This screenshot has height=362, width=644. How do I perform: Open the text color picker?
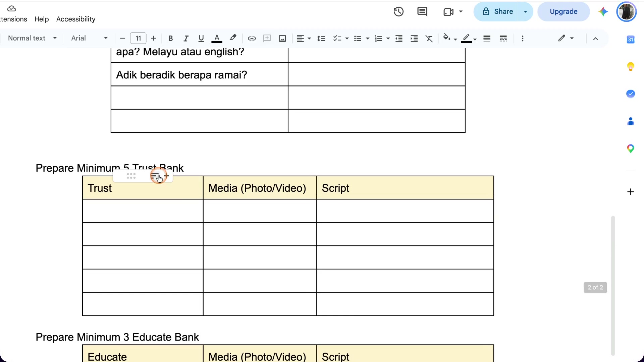click(217, 39)
